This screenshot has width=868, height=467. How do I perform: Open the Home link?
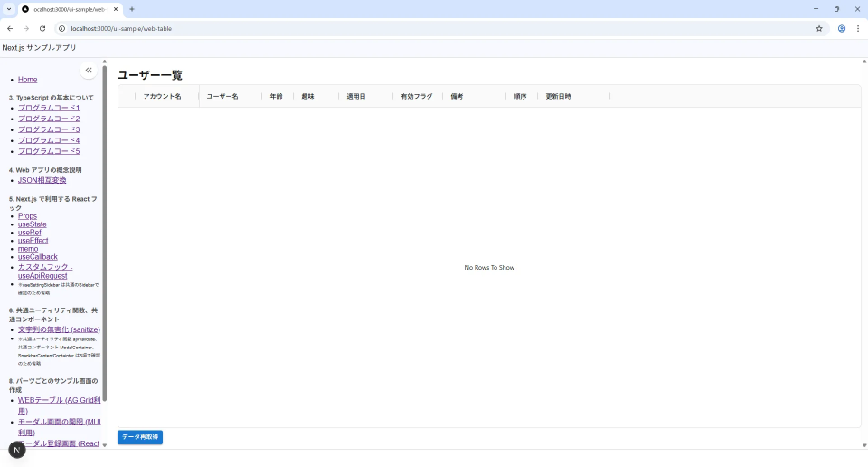(28, 80)
